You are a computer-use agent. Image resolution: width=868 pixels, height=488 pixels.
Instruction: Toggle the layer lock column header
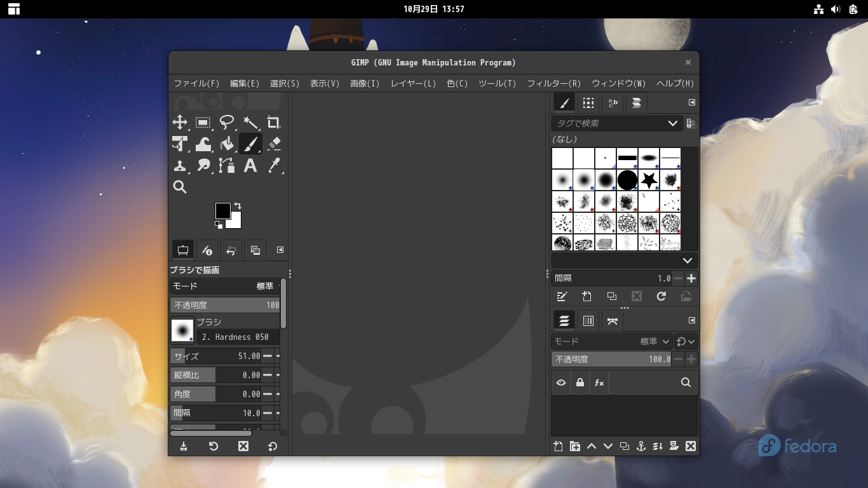tap(580, 383)
